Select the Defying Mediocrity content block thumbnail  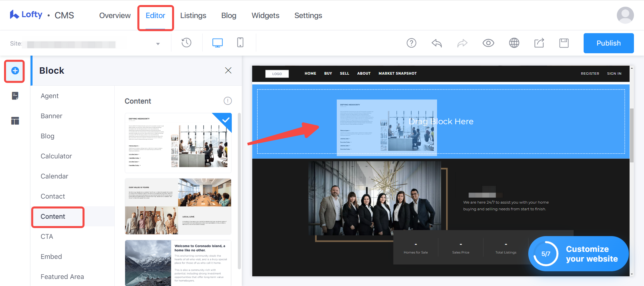(x=178, y=143)
